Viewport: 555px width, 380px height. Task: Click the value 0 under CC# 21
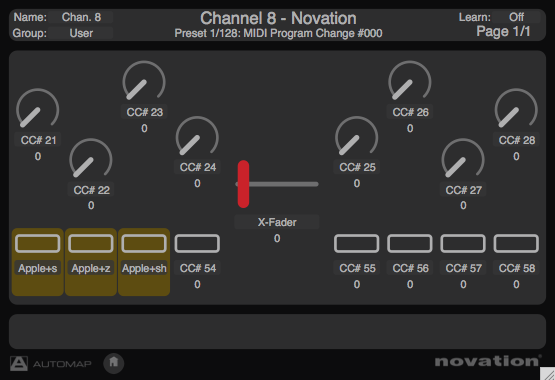(x=38, y=156)
